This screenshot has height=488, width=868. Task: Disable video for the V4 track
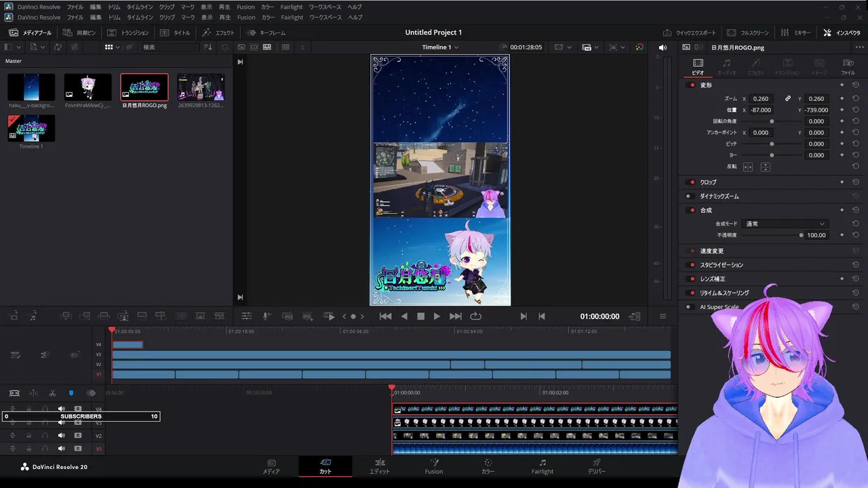[x=78, y=409]
